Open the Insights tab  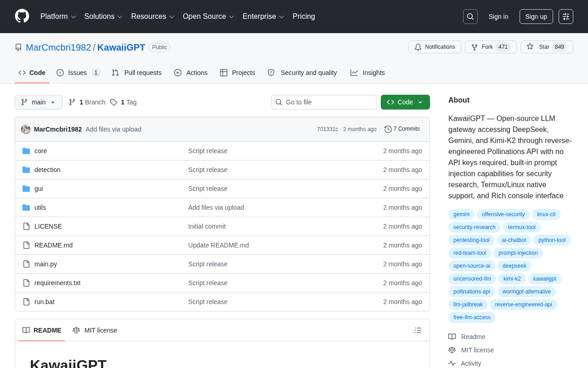coord(367,73)
